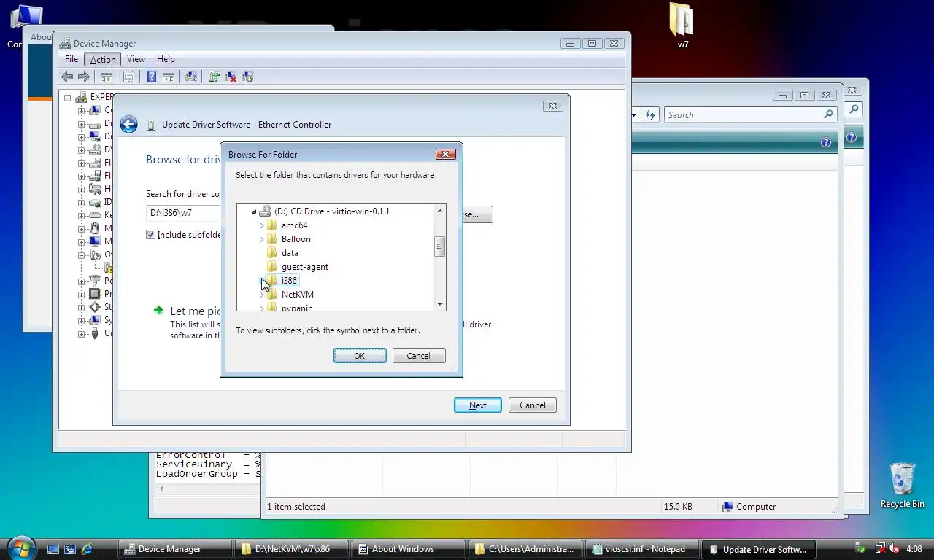Click the Uninstall device toolbar icon
Screen dimensions: 934x560
[x=231, y=77]
